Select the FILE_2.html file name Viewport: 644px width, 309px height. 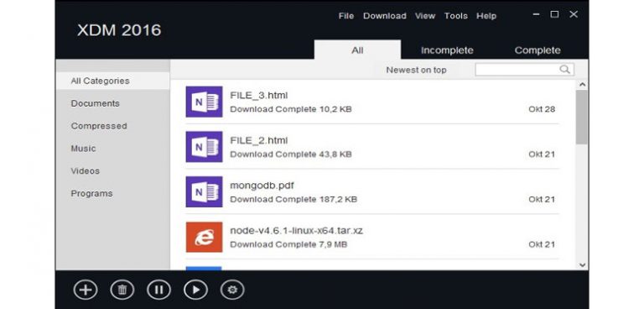point(259,140)
